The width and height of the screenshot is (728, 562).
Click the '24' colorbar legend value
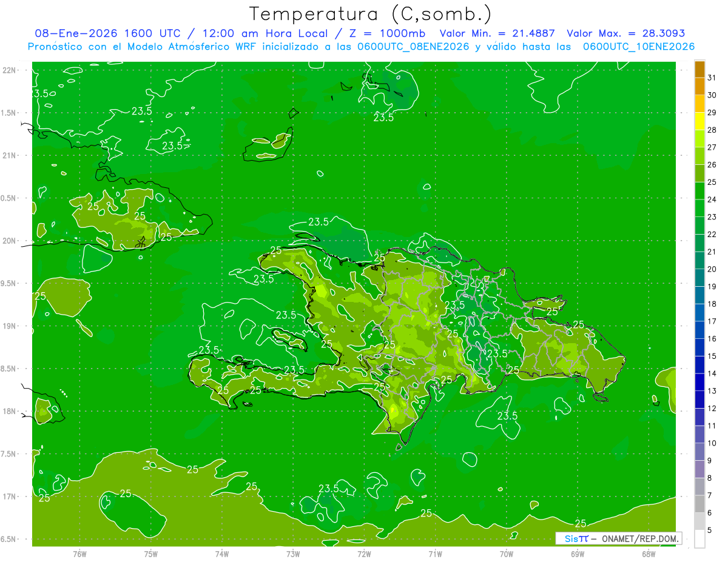712,199
